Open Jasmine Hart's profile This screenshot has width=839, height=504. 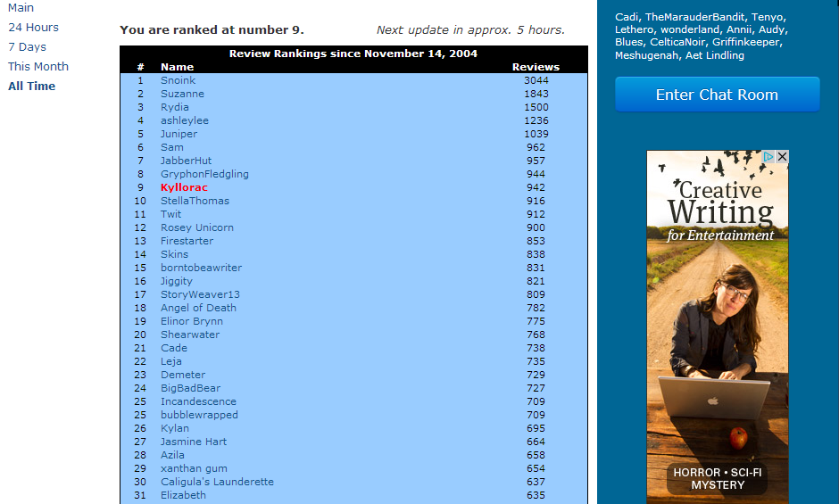click(194, 442)
